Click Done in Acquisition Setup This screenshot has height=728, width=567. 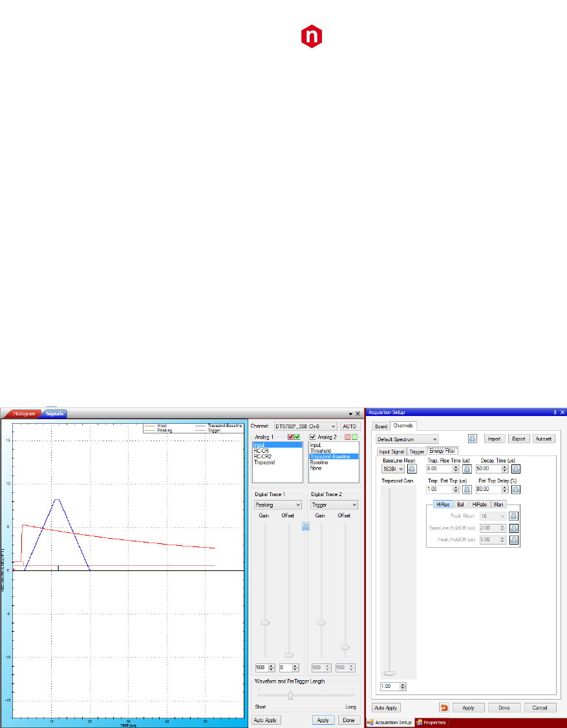[x=504, y=707]
